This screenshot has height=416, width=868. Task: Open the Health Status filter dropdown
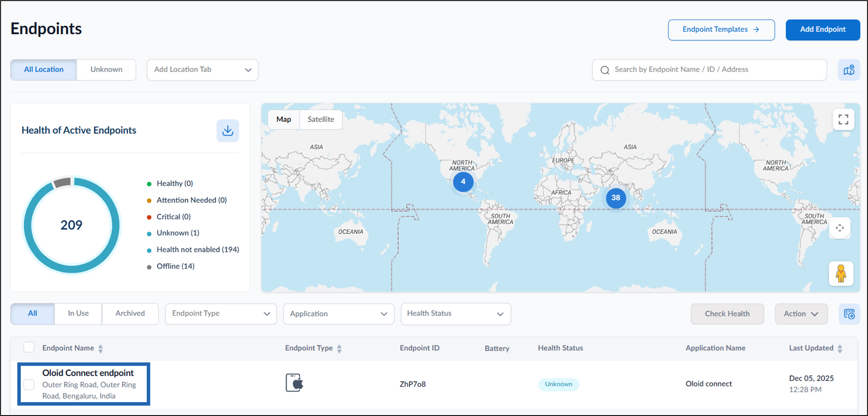click(x=456, y=314)
